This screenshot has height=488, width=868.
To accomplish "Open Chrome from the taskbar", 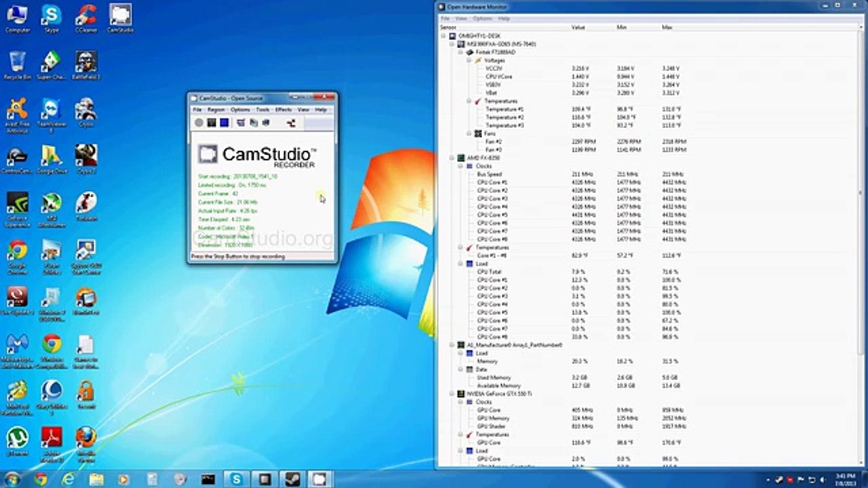I will (40, 479).
